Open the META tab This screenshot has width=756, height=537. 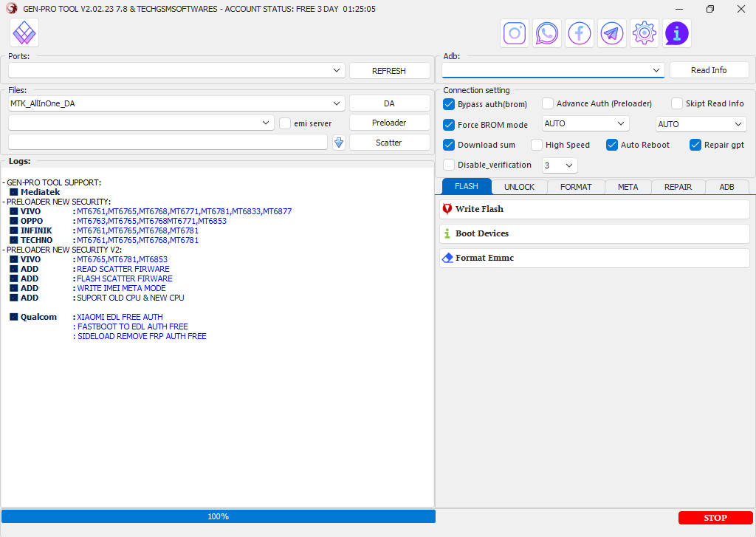pyautogui.click(x=628, y=187)
